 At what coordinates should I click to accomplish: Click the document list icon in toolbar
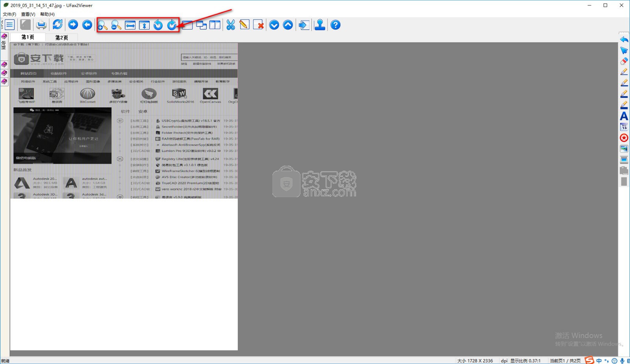[10, 25]
